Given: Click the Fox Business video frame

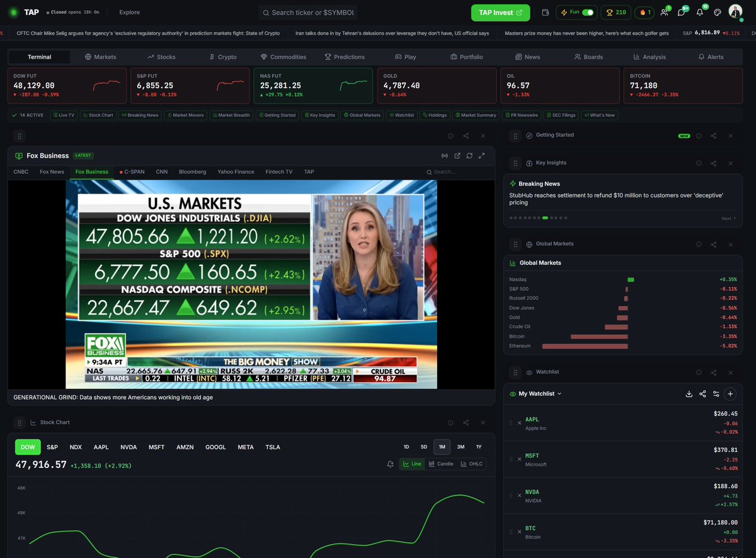Looking at the screenshot, I should click(x=251, y=284).
